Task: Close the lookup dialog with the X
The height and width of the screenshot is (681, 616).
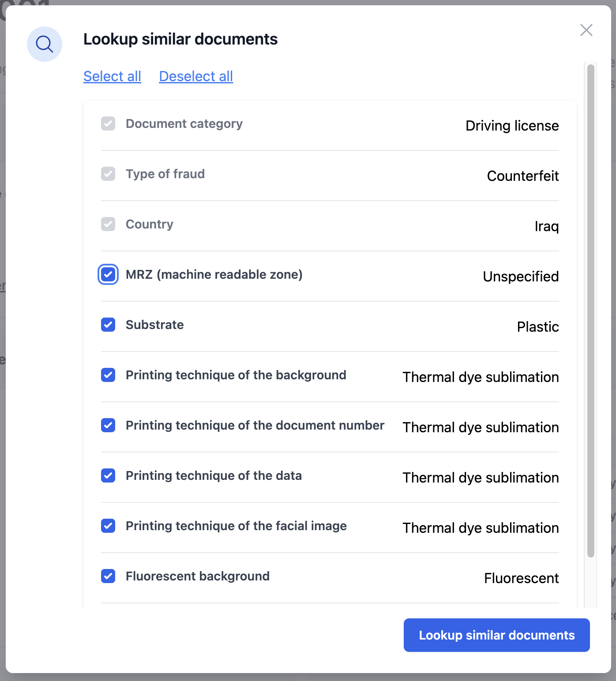Action: click(586, 30)
